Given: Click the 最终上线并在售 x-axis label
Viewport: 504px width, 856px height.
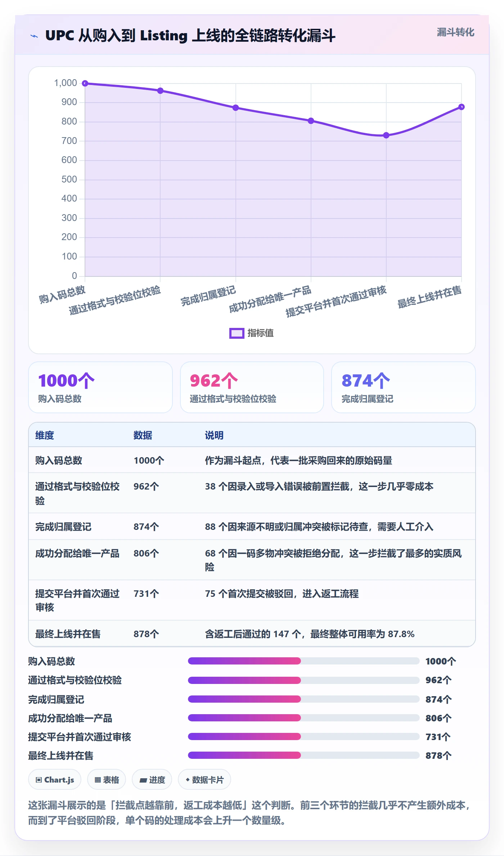Looking at the screenshot, I should (x=429, y=297).
